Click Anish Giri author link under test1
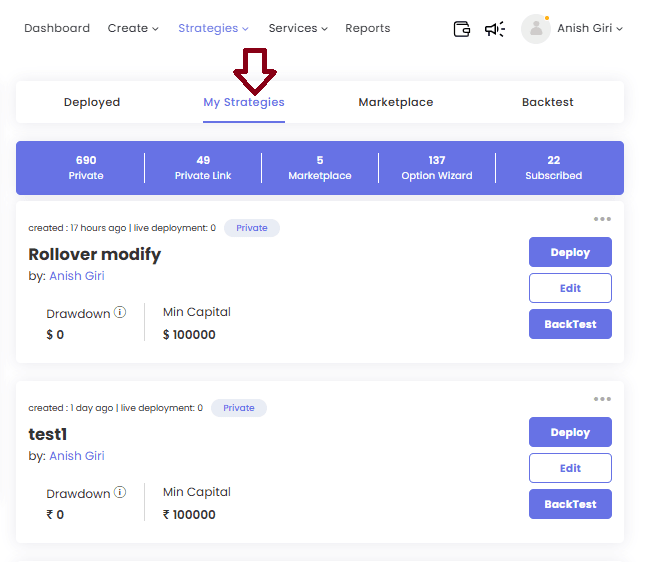The image size is (648, 562). point(77,456)
